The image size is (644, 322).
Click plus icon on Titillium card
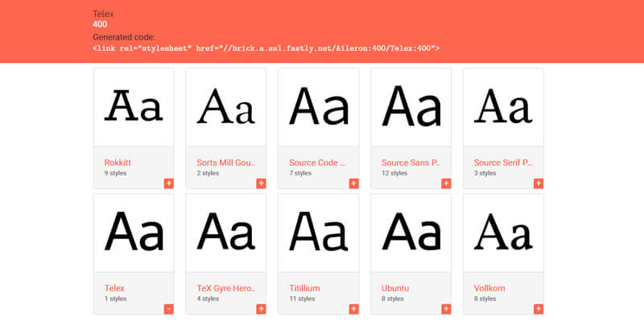pos(353,309)
